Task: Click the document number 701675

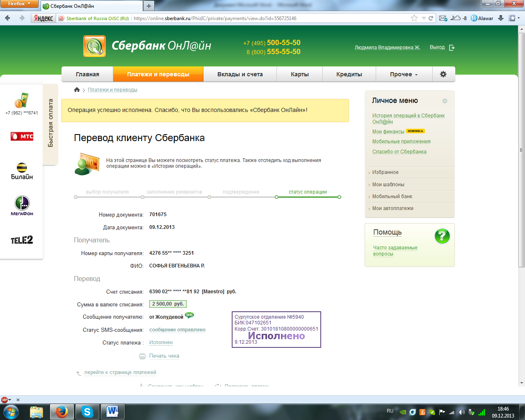Action: [x=158, y=215]
